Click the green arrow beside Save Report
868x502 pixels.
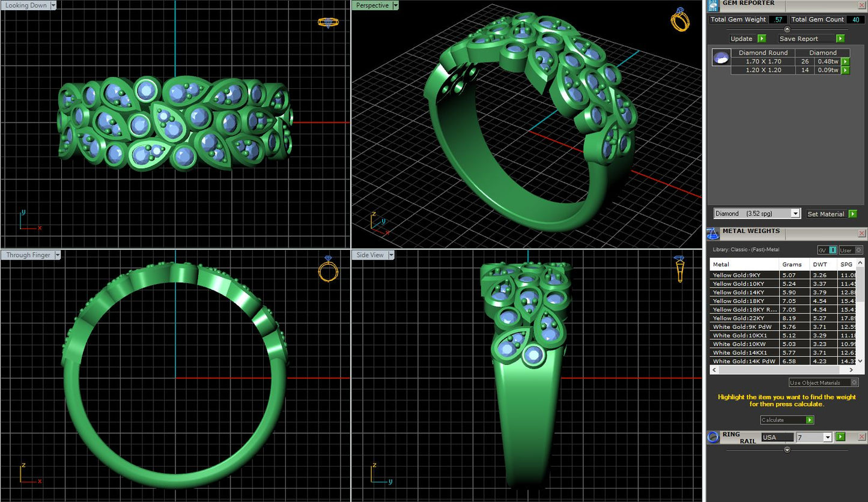840,38
